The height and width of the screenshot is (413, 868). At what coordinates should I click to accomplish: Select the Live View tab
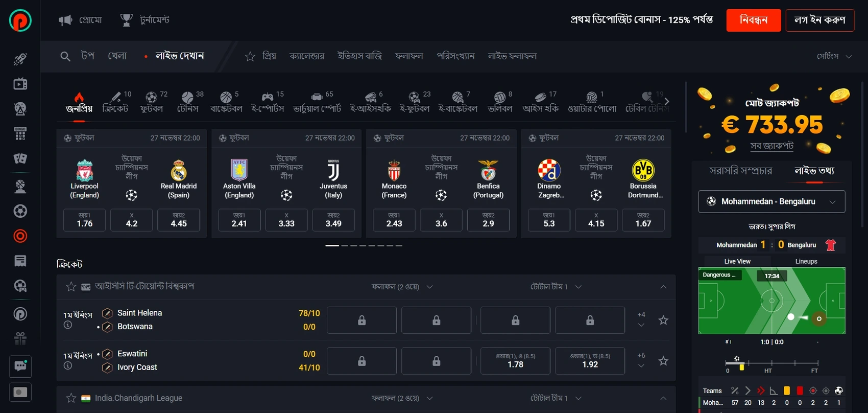tap(737, 261)
